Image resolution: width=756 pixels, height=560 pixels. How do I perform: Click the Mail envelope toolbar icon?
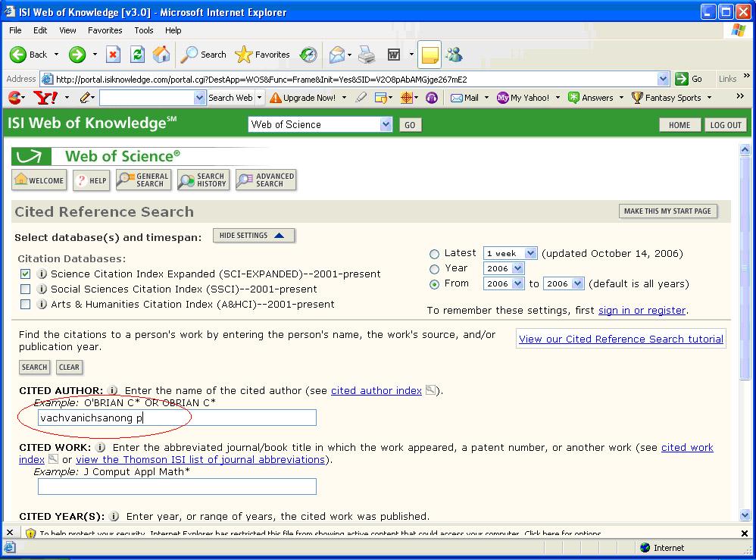point(337,55)
